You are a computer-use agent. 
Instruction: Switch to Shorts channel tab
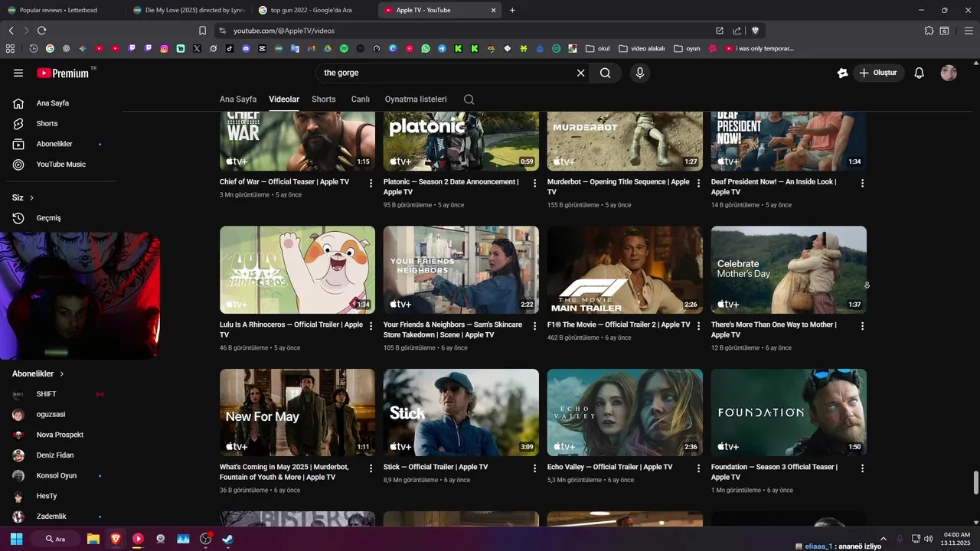click(324, 99)
